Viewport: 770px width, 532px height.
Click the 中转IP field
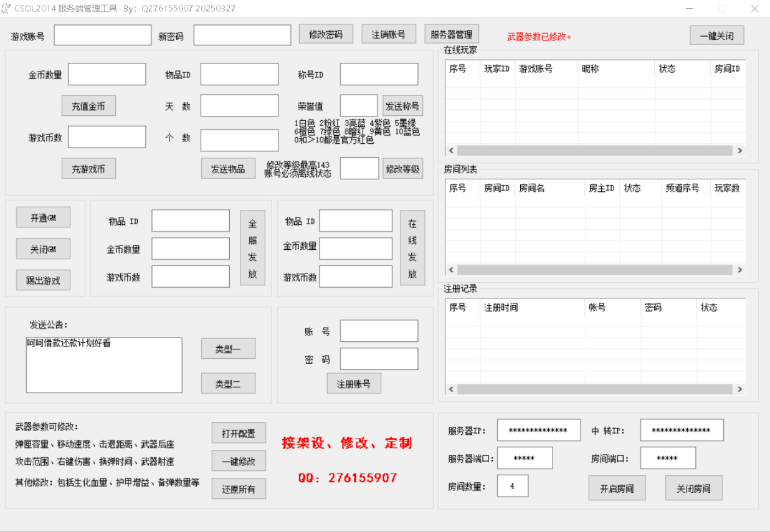682,430
